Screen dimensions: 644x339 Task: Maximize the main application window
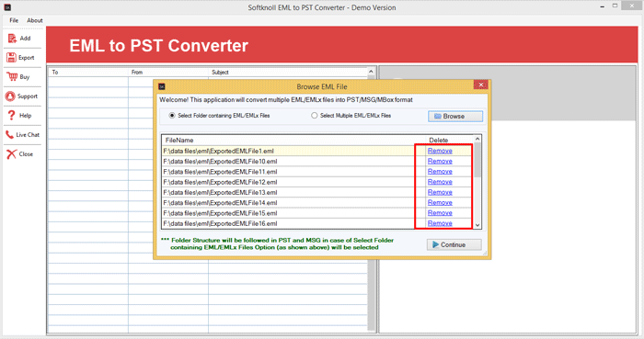615,6
